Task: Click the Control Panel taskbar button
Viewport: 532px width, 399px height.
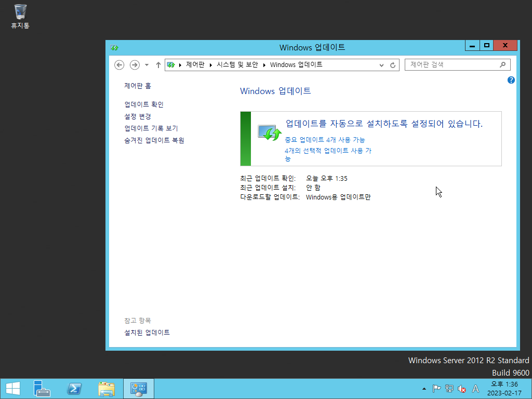Action: tap(138, 389)
